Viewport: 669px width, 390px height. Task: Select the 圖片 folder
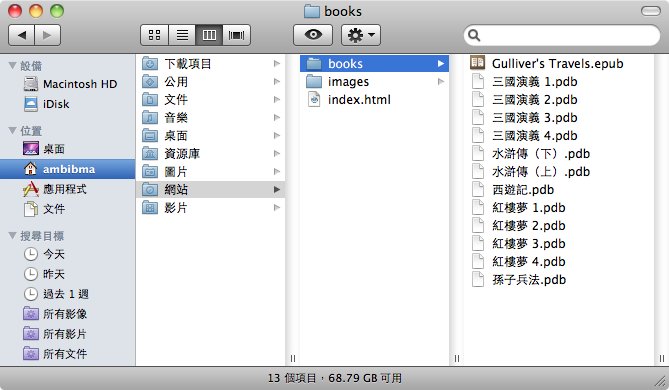click(x=210, y=172)
